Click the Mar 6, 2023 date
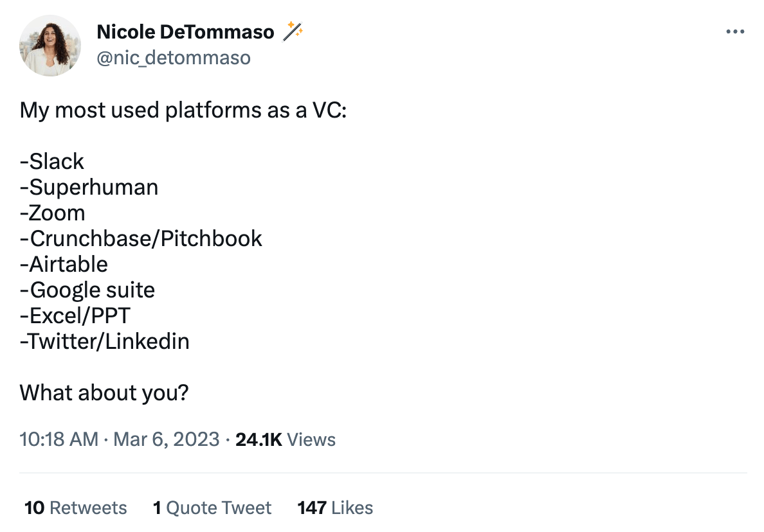The image size is (764, 532). (x=166, y=439)
